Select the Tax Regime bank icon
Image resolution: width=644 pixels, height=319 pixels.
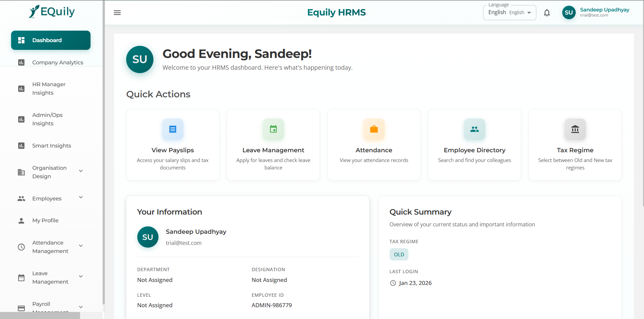click(x=575, y=129)
